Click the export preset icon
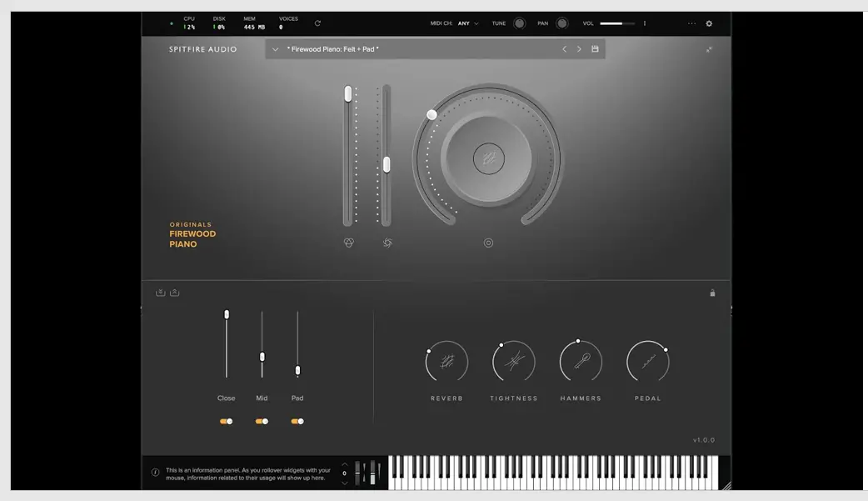Screen dimensions: 868x501 [174, 292]
